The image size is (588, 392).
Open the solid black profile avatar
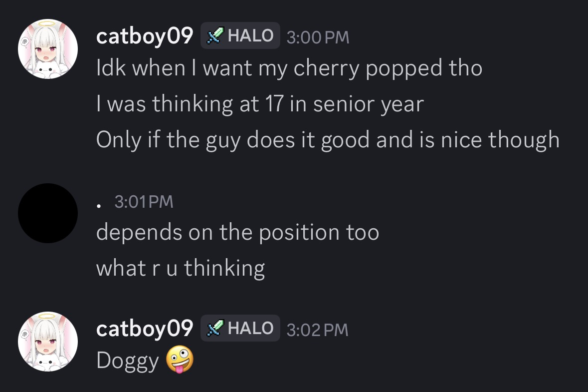(48, 213)
